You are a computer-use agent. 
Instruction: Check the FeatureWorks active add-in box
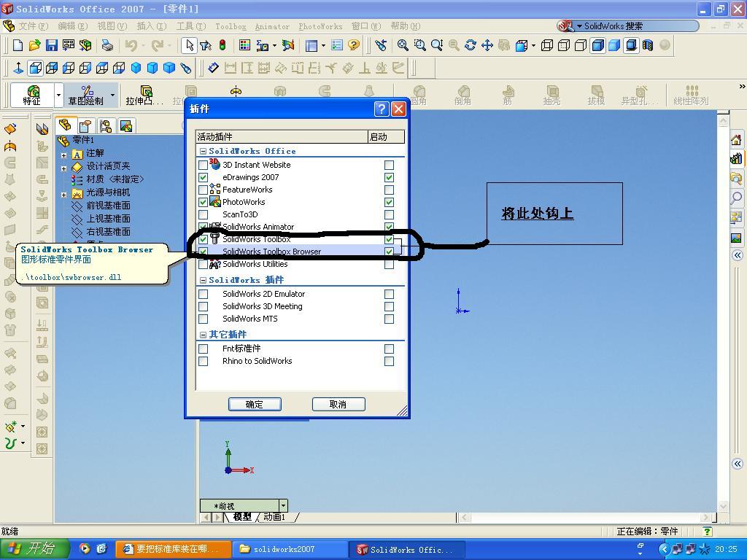click(203, 190)
